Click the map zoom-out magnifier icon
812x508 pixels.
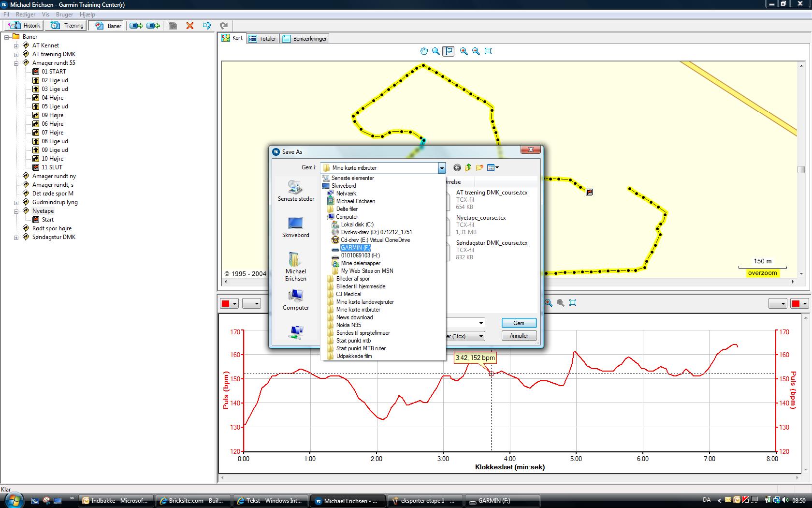pyautogui.click(x=476, y=51)
